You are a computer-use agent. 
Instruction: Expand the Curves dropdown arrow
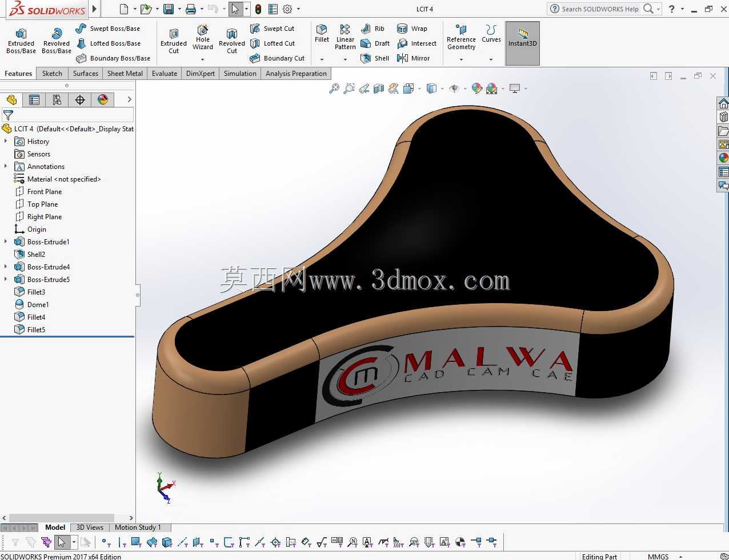(x=491, y=59)
